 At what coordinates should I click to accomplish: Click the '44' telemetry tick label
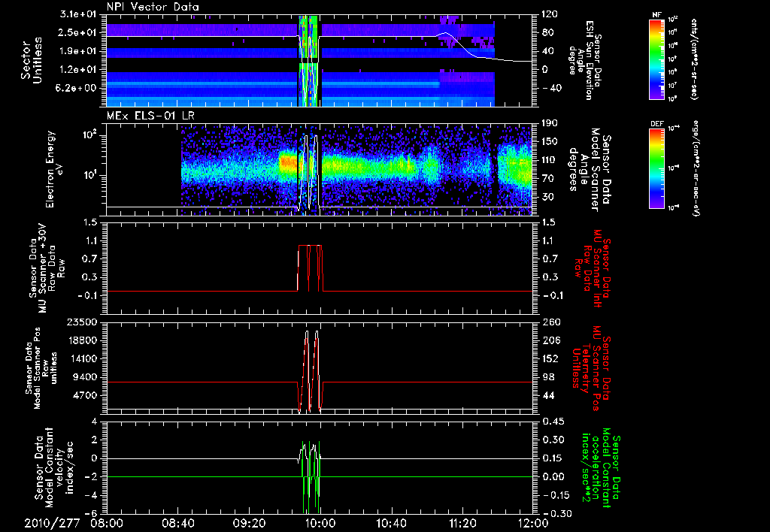click(547, 395)
